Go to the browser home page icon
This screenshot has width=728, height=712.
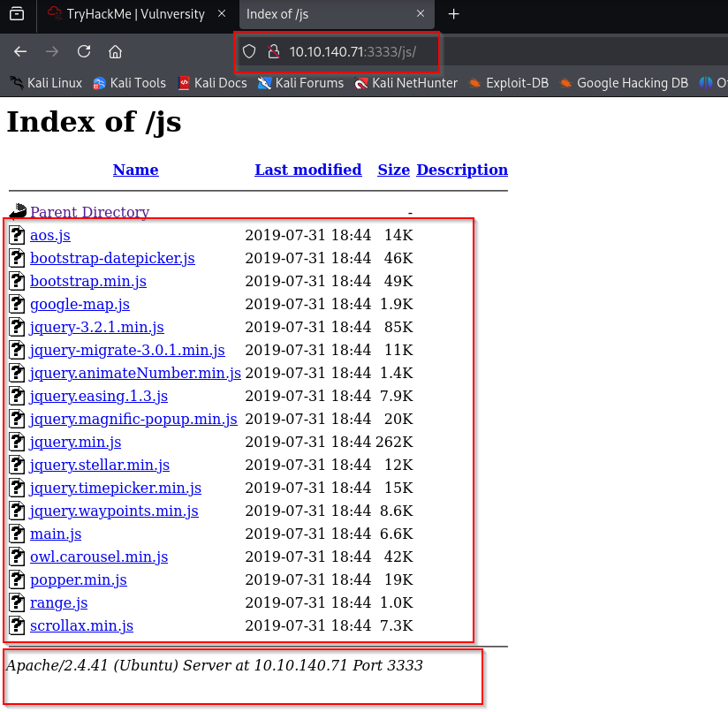coord(115,51)
